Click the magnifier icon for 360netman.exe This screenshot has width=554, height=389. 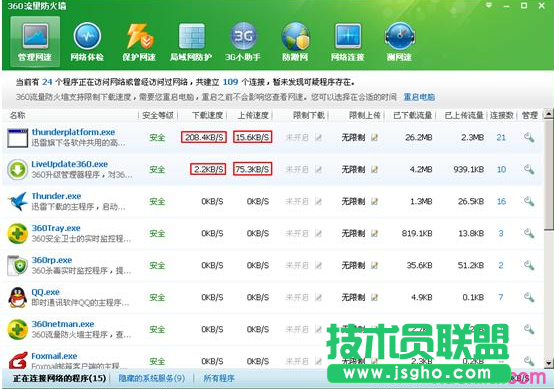(x=529, y=329)
